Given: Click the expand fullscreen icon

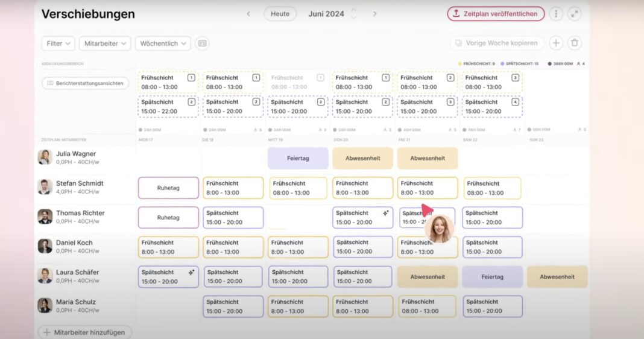Looking at the screenshot, I should (574, 14).
